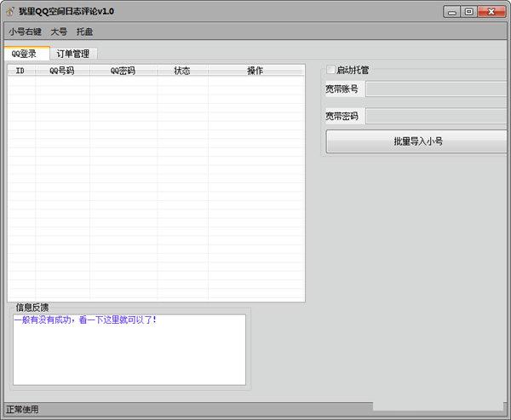Click the application icon in the title bar
The width and height of the screenshot is (511, 420).
pos(10,11)
